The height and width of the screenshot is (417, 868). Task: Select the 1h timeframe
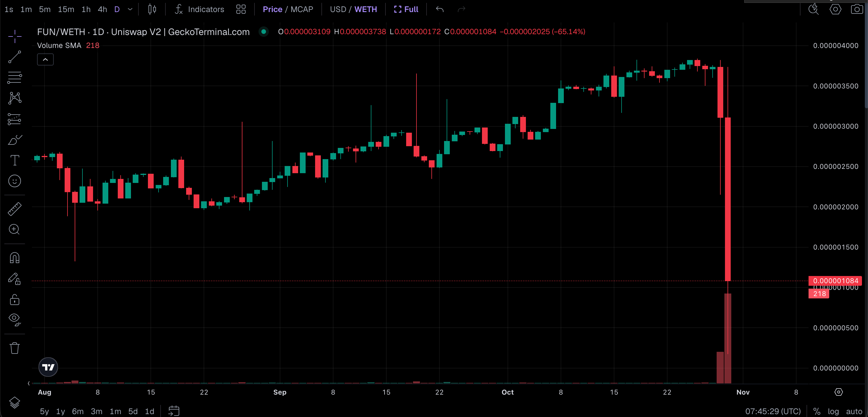[86, 9]
